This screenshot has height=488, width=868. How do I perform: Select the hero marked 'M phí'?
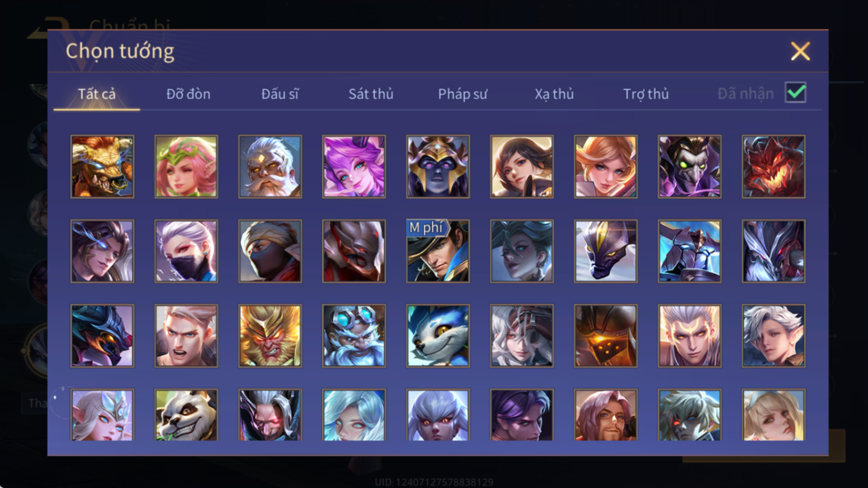coord(438,251)
